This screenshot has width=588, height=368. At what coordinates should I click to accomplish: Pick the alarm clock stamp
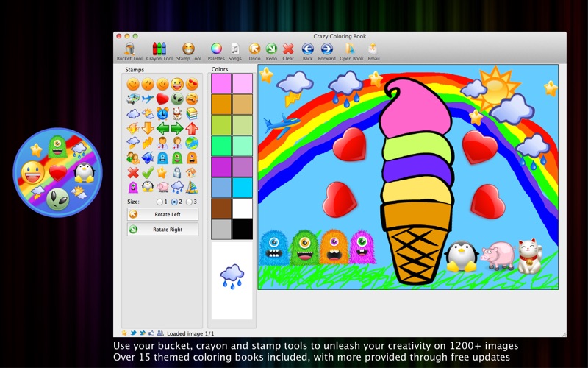point(162,113)
